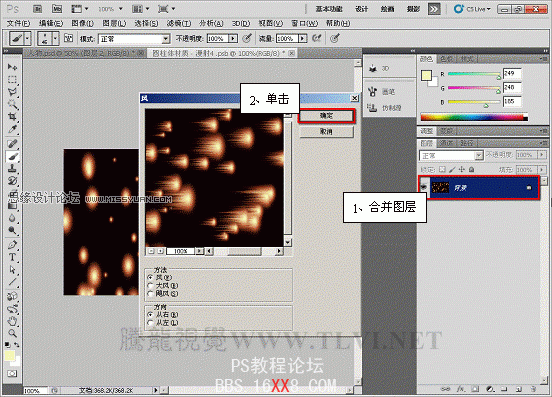Image resolution: width=552 pixels, height=397 pixels.
Task: Choose the 飓风 method radio button
Action: [x=151, y=294]
